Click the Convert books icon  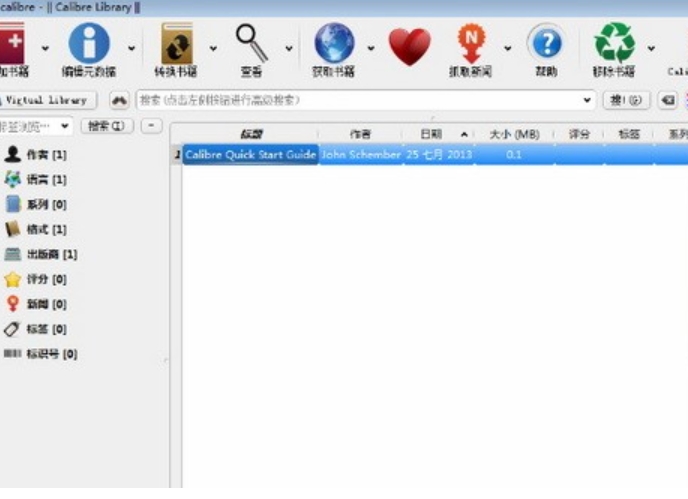177,43
